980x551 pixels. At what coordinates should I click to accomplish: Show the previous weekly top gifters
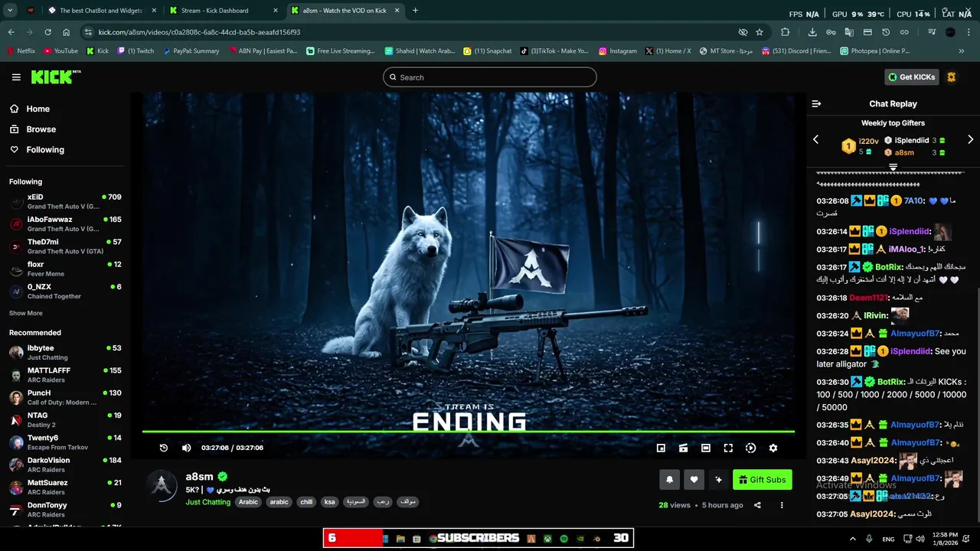[x=815, y=139]
